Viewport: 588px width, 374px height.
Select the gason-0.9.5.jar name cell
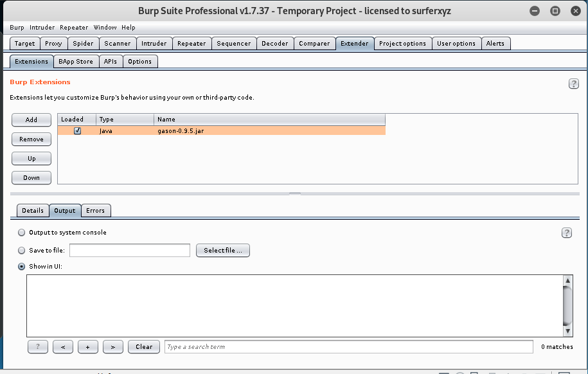click(x=269, y=130)
